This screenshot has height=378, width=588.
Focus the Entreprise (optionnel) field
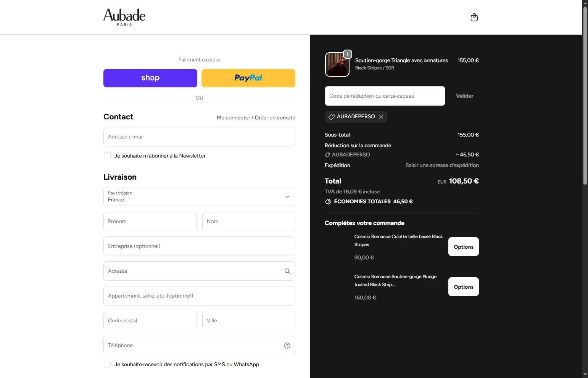(199, 246)
